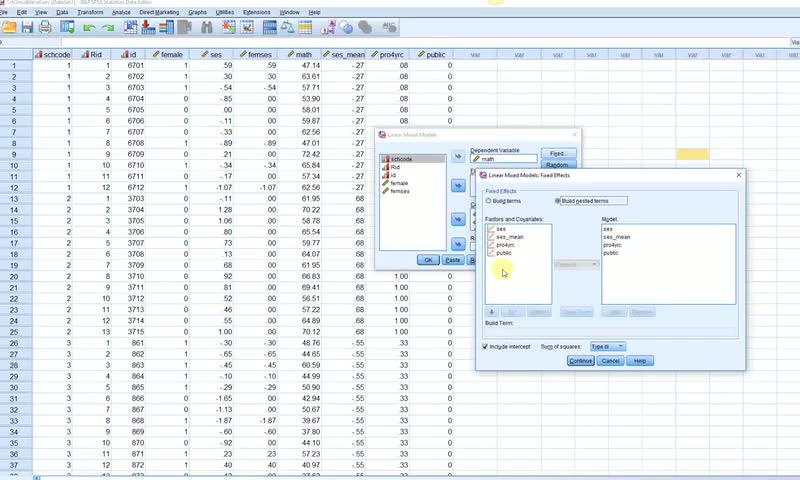Click the Find binoculars icon
The image size is (800, 480).
click(207, 27)
